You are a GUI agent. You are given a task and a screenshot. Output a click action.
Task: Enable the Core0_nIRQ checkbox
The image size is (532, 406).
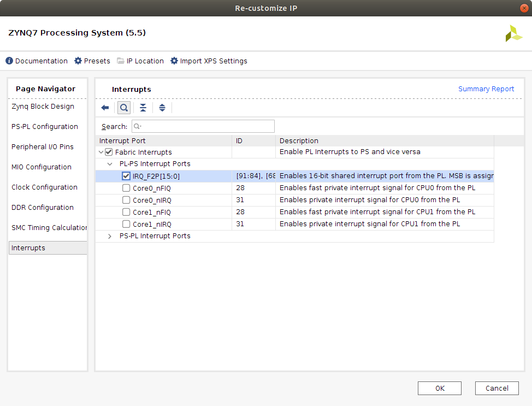(x=126, y=201)
